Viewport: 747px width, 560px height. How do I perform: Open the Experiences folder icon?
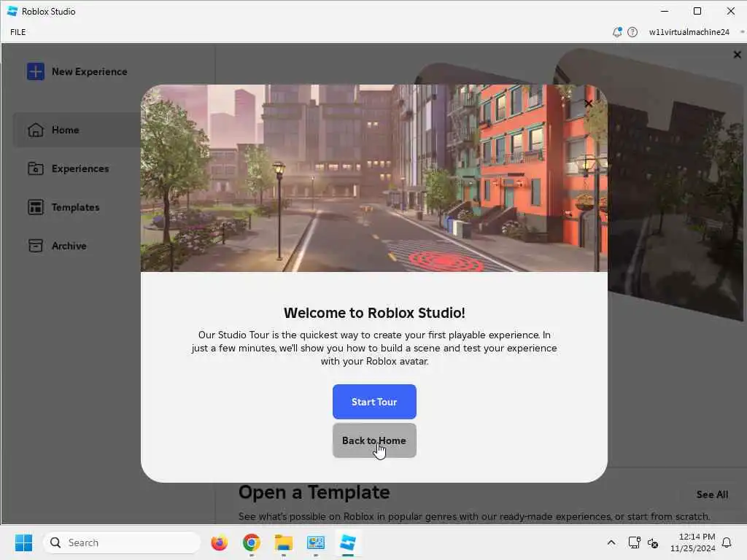pyautogui.click(x=36, y=168)
